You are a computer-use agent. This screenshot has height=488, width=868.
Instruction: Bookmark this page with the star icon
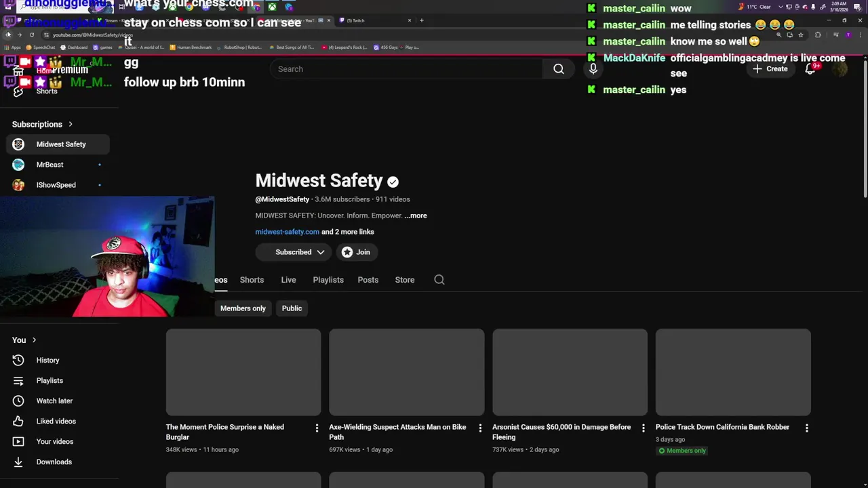pyautogui.click(x=801, y=35)
